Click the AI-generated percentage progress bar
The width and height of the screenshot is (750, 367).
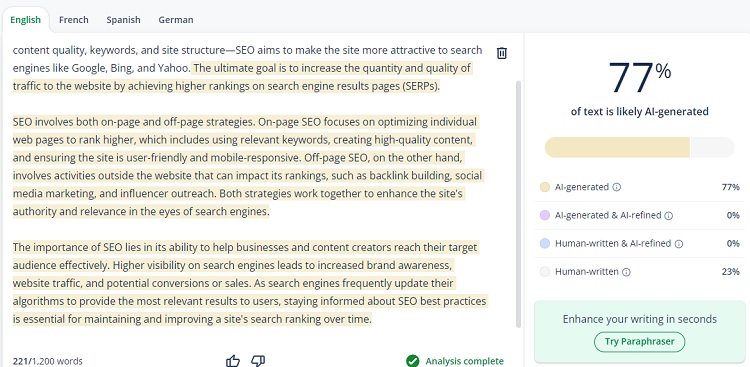tap(640, 147)
